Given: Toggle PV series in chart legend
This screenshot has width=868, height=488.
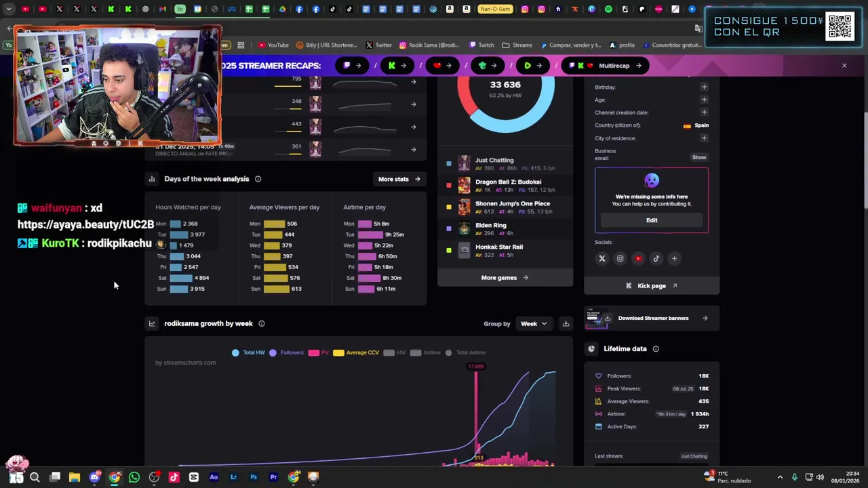Looking at the screenshot, I should click(319, 352).
